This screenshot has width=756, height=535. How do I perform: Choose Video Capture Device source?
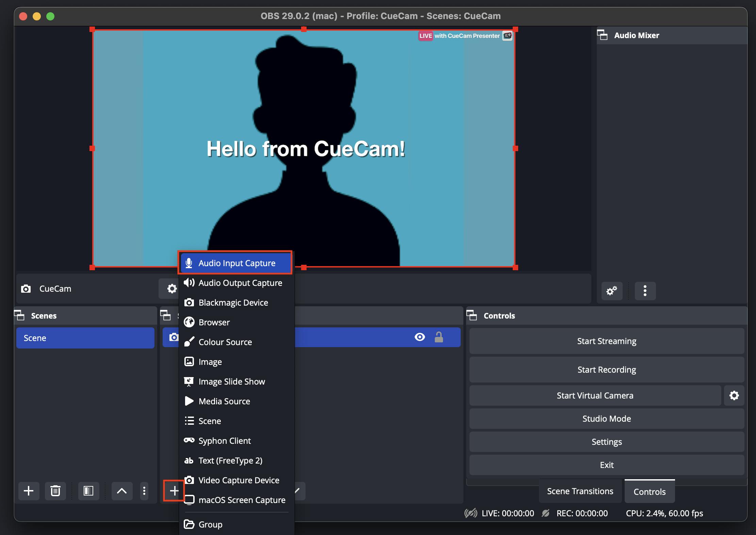[x=236, y=480]
